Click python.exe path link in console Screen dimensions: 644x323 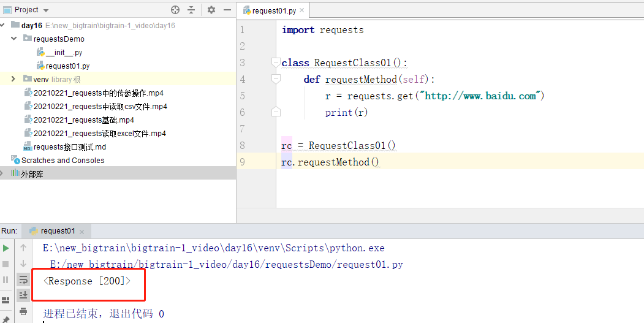(x=214, y=248)
